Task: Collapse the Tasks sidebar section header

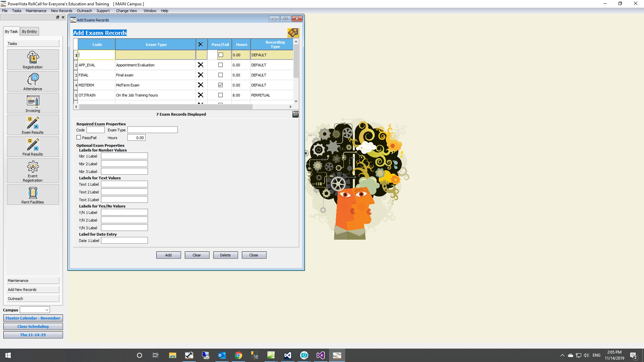Action: point(33,44)
